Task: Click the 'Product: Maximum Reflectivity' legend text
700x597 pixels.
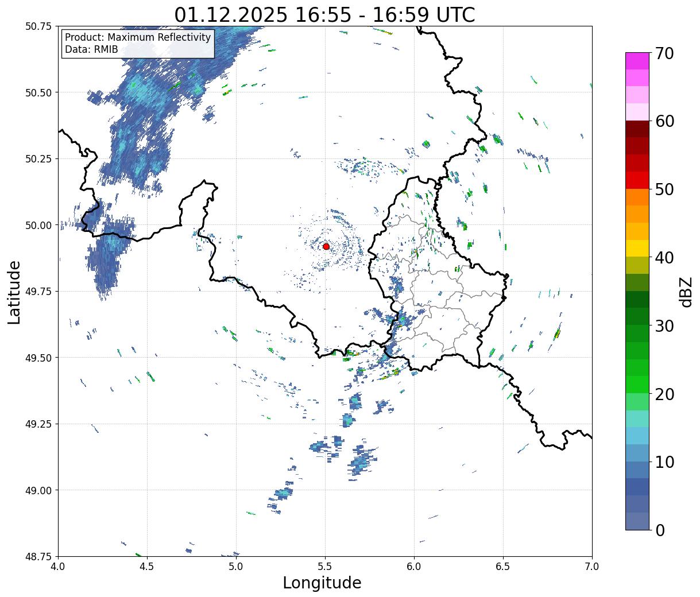Action: click(x=138, y=37)
